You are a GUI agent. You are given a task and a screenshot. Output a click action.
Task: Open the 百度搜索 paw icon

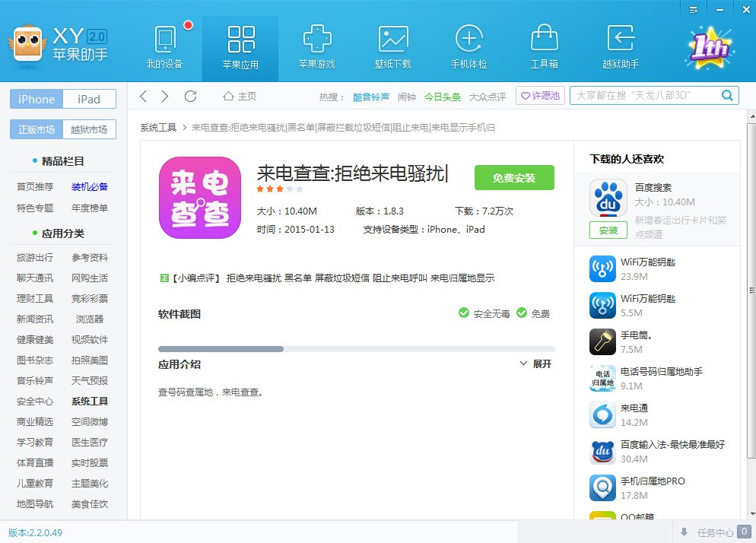(x=608, y=198)
